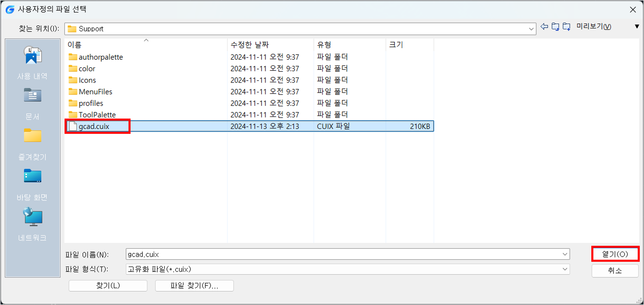Viewport: 644px width, 305px height.
Task: Open the 미리보기(V) view menu
Action: point(594,27)
